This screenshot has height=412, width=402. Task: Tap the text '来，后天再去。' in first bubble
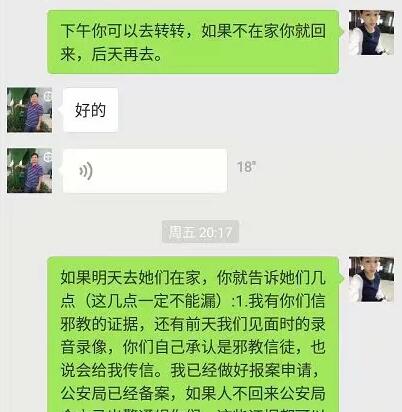coord(111,54)
